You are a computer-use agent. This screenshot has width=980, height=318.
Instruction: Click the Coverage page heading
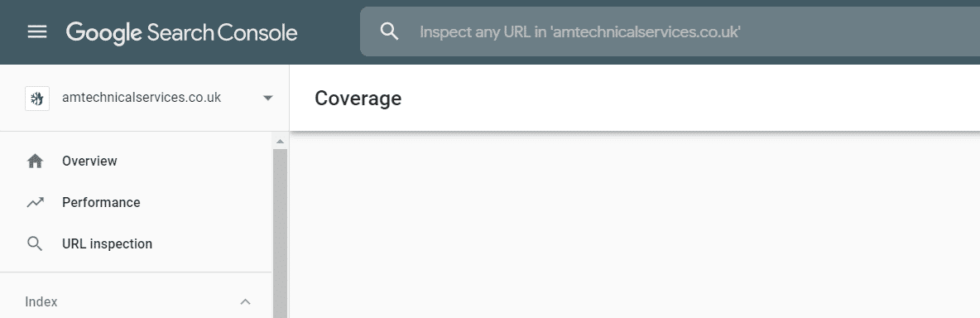point(358,99)
